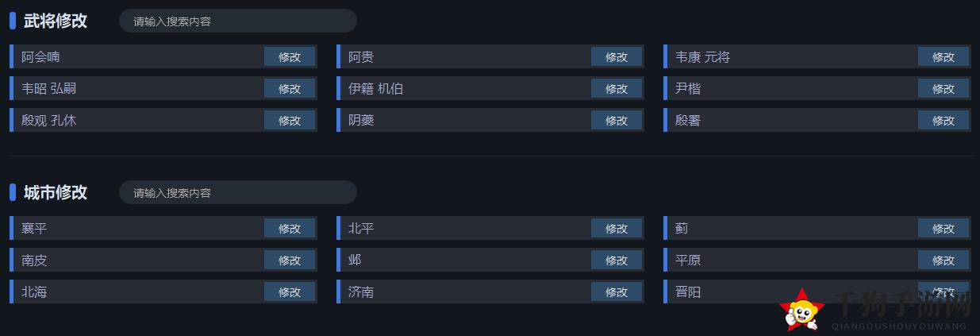
Task: Click 修改 button for city 邺
Action: 617,260
